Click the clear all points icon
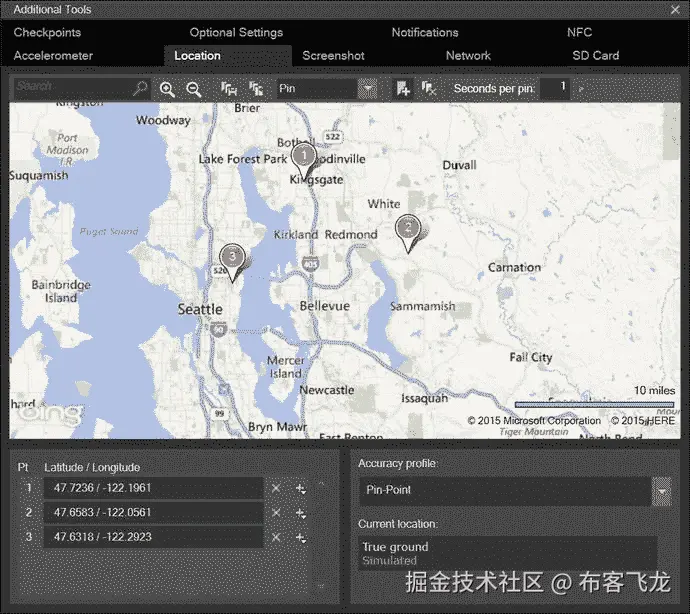 pos(429,88)
